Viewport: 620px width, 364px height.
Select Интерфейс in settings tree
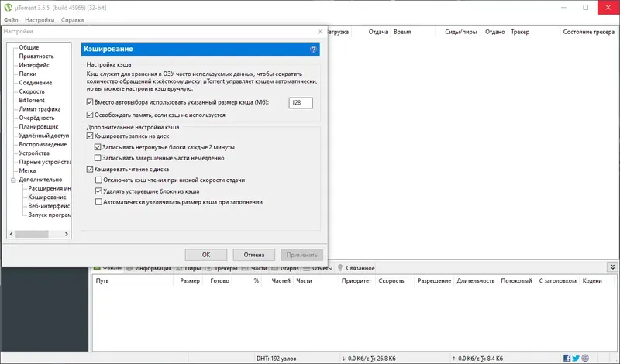[34, 65]
